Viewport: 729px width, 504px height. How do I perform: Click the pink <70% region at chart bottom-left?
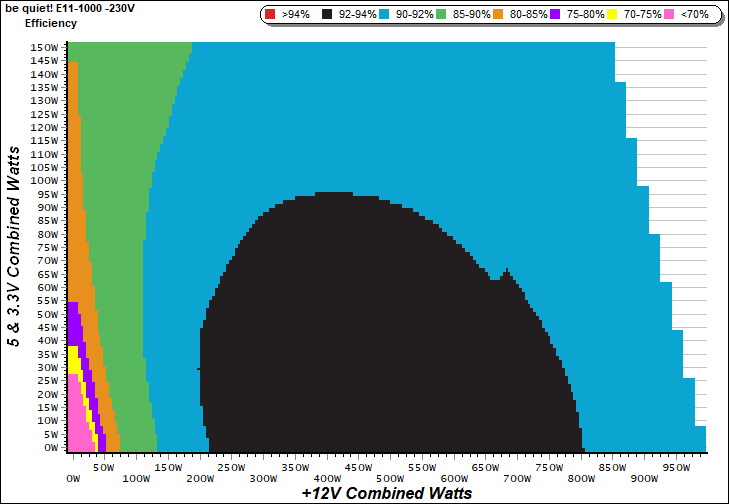tap(78, 425)
